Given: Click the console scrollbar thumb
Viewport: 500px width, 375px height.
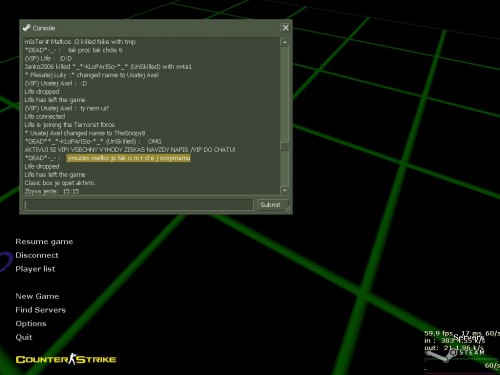Looking at the screenshot, I should 285,147.
